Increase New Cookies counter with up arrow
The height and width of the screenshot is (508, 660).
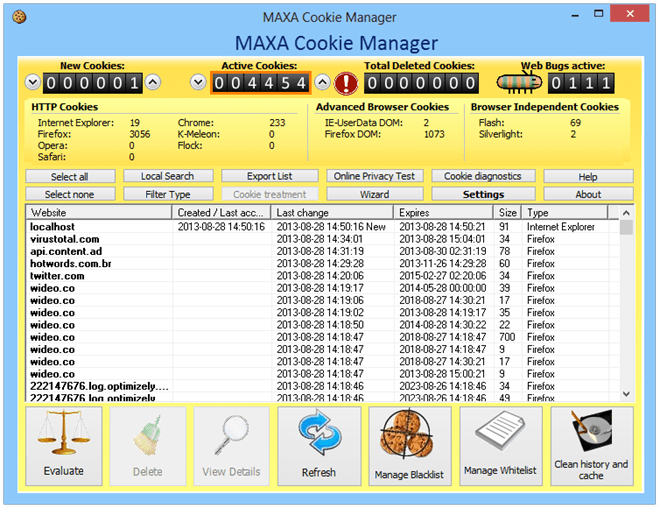[x=153, y=82]
